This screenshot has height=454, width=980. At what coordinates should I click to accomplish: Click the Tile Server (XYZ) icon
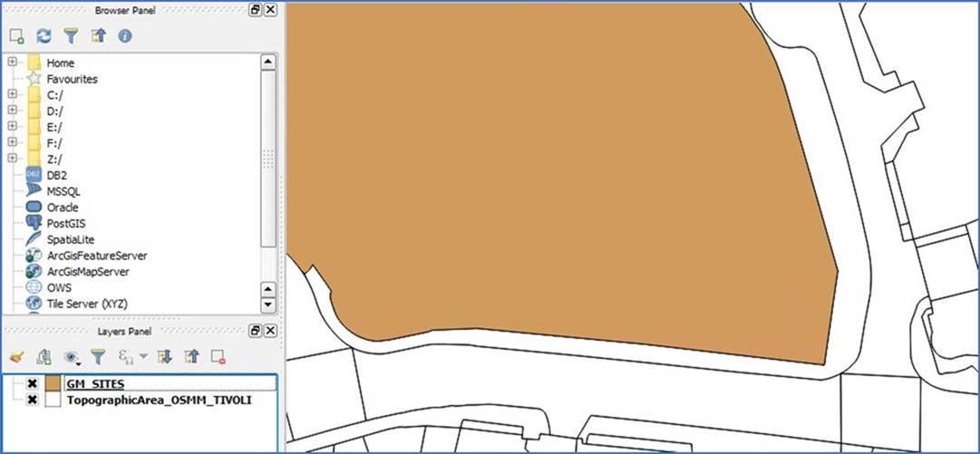(x=34, y=304)
